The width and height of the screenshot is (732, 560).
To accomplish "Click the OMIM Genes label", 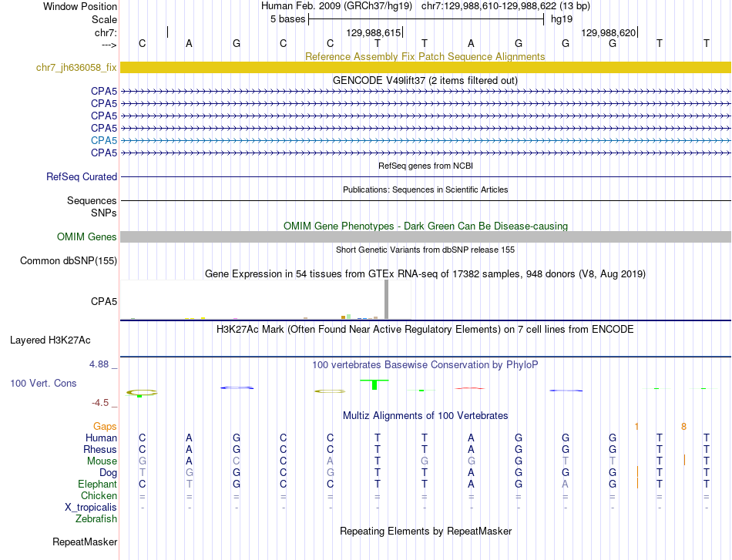I will pyautogui.click(x=86, y=237).
